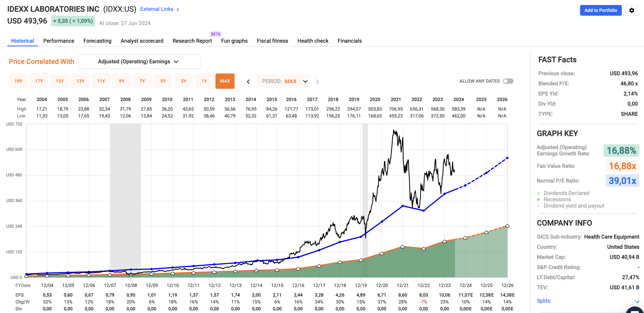
Task: Click the + 5,35 price change badge
Action: coord(73,21)
